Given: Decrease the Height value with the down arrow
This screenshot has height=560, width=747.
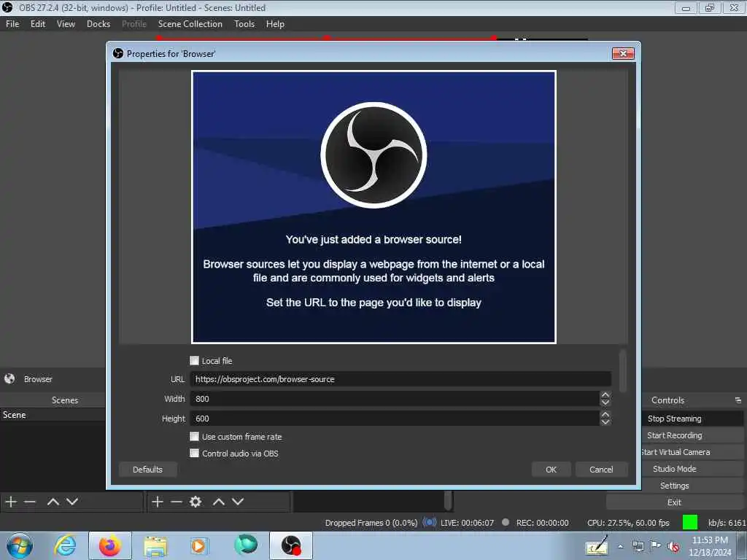Looking at the screenshot, I should pyautogui.click(x=605, y=422).
